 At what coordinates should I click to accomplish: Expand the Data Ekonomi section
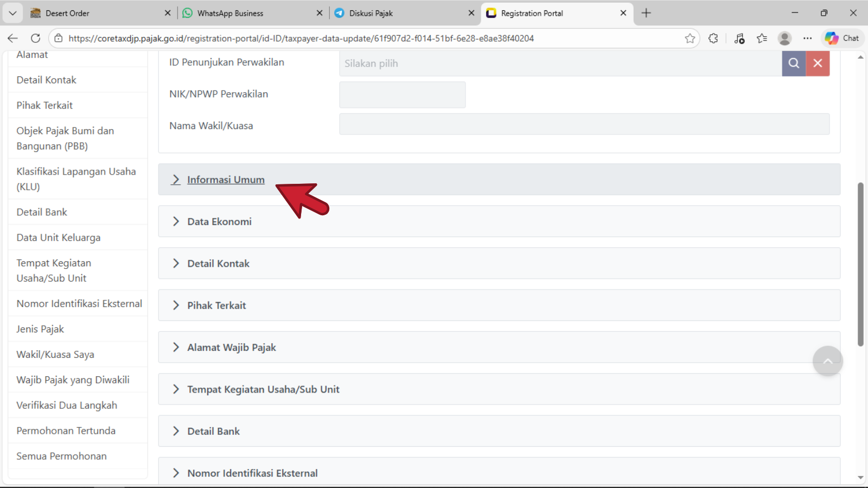point(219,222)
